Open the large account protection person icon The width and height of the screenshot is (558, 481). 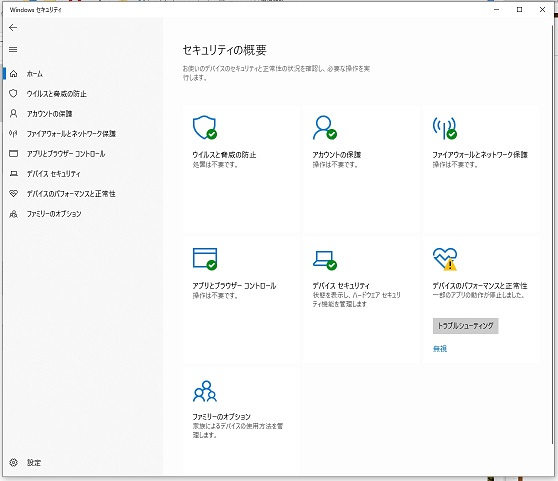coord(325,127)
